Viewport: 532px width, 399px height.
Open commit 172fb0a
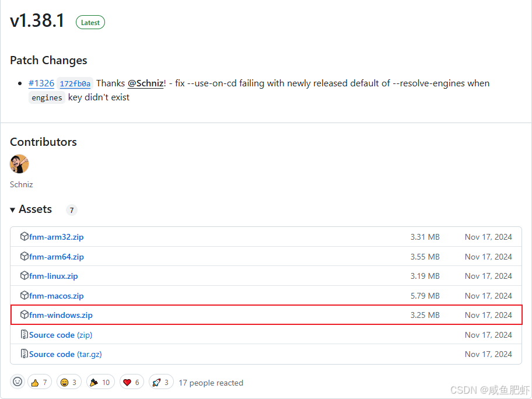click(75, 83)
